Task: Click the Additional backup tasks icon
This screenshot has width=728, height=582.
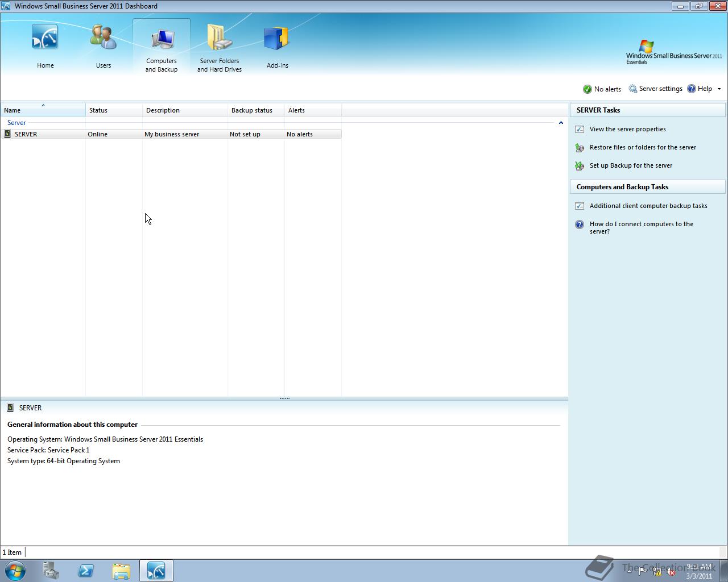Action: pyautogui.click(x=580, y=206)
